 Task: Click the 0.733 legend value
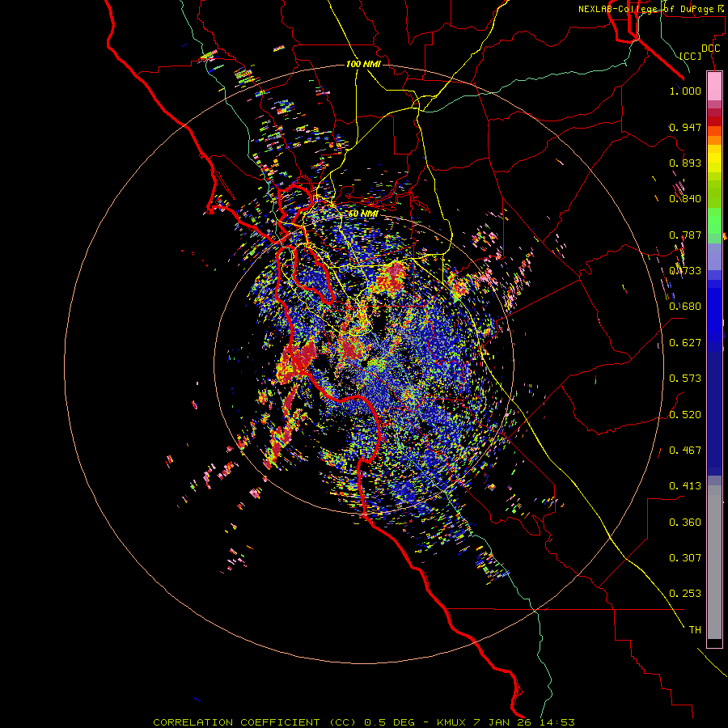pos(685,271)
